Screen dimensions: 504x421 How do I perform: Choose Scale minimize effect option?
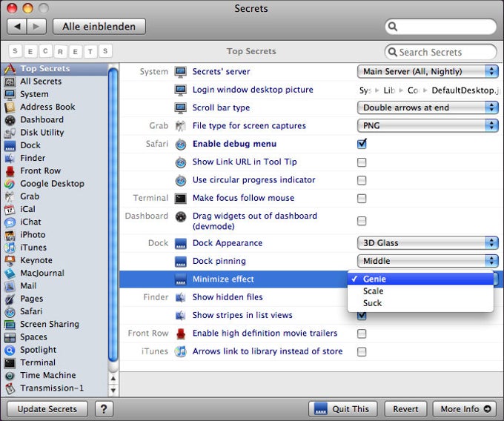pos(421,291)
